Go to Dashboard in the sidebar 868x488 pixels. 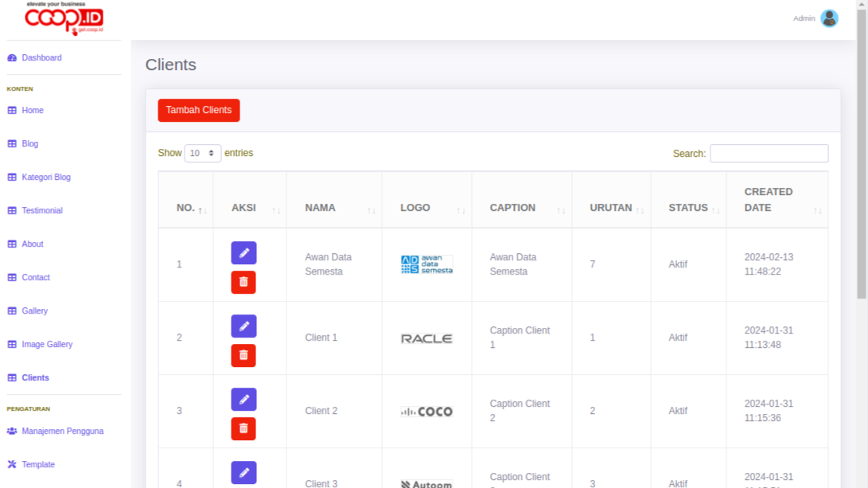click(x=41, y=58)
